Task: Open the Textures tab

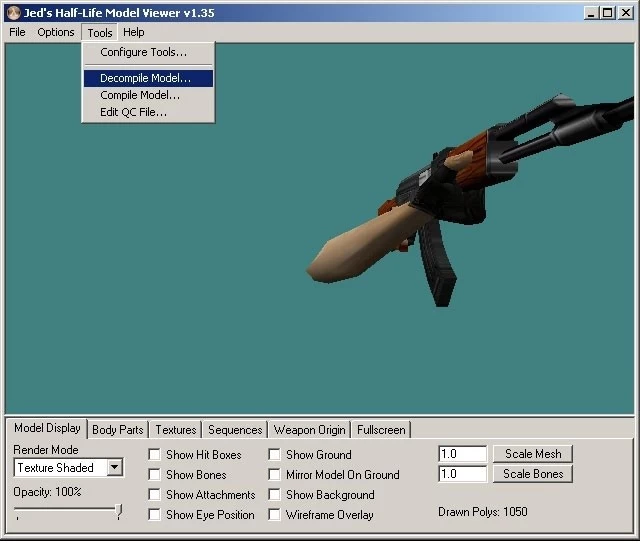Action: 176,430
